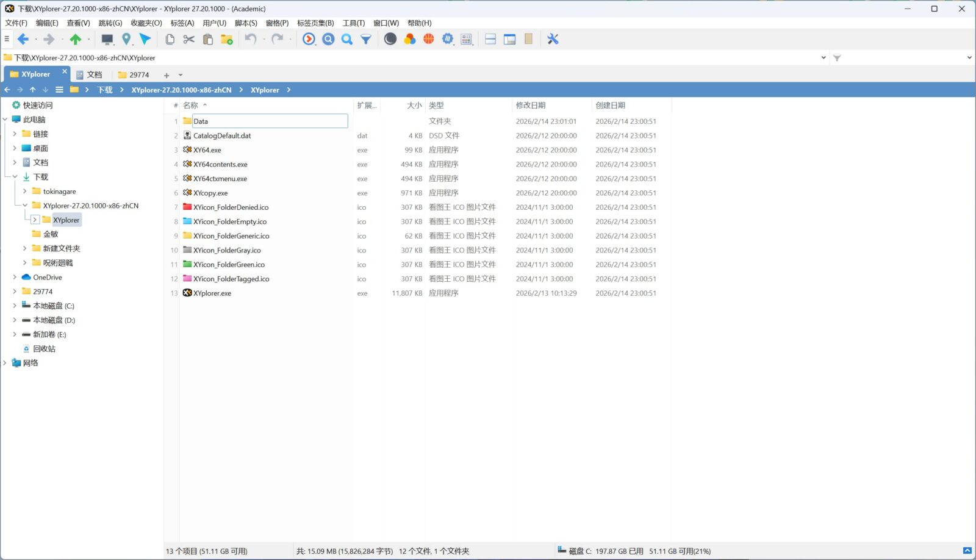Expand 本地磁盘 (C:) in the tree
The width and height of the screenshot is (976, 560).
15,306
